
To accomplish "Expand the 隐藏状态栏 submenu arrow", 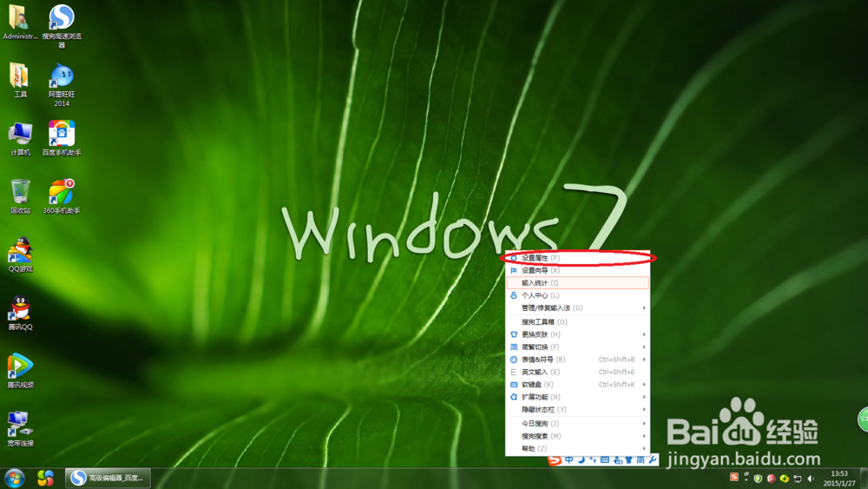I will tap(644, 410).
